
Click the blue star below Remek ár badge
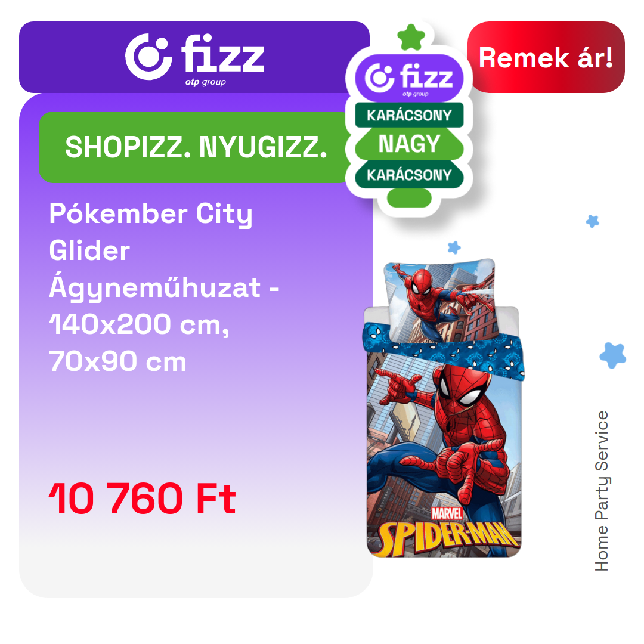(x=592, y=221)
